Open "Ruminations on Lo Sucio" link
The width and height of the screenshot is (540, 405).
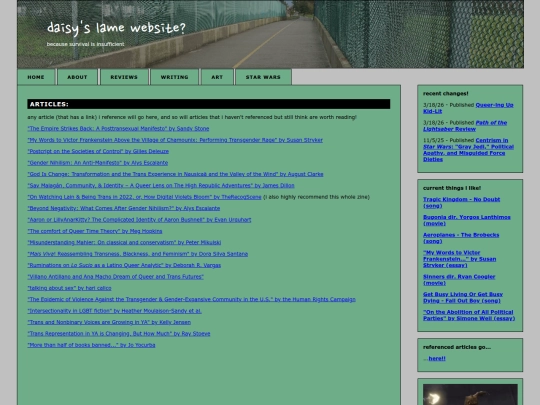[124, 265]
